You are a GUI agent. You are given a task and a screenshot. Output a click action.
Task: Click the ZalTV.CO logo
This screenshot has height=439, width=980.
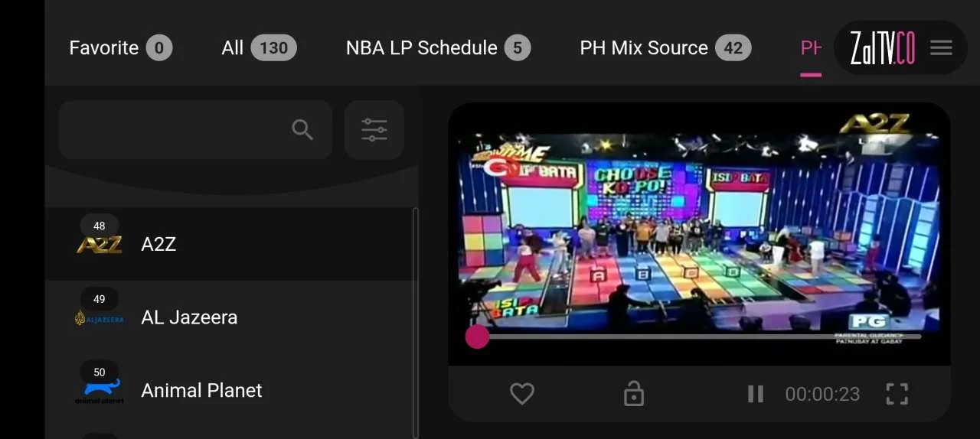[x=883, y=47]
